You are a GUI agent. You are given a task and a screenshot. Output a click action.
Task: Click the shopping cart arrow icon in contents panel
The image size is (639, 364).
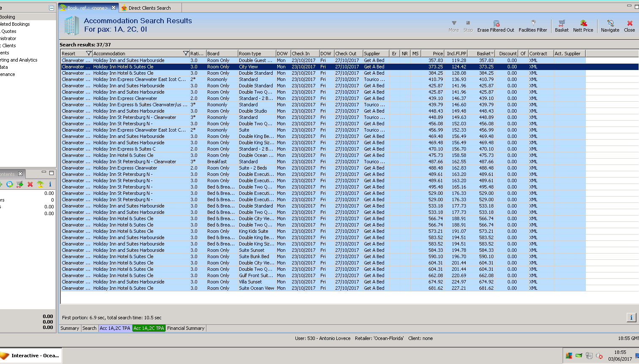click(x=19, y=184)
